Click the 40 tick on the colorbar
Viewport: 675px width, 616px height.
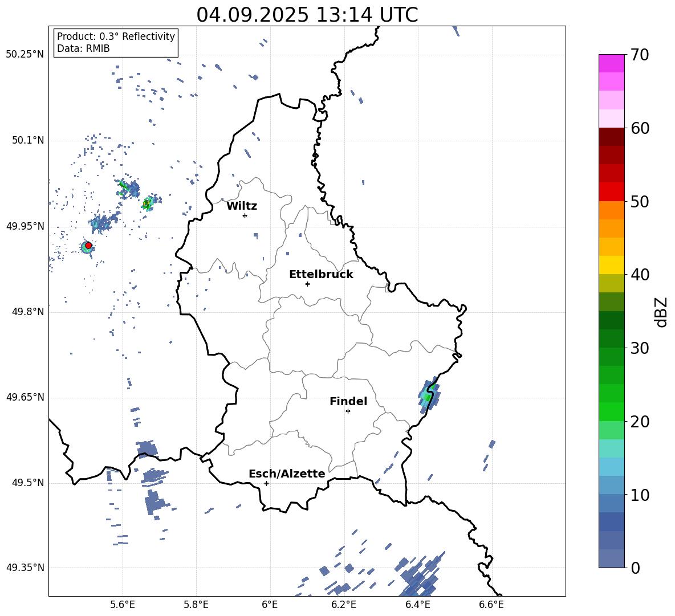[x=640, y=275]
